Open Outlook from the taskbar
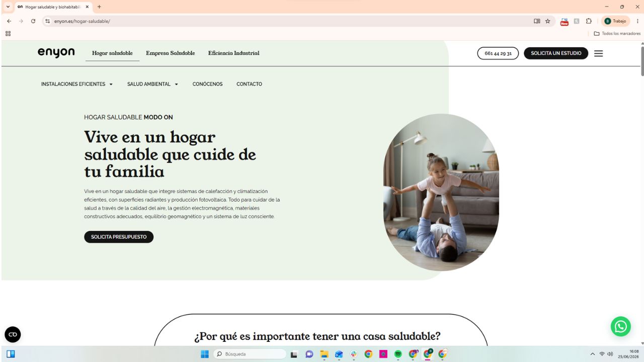This screenshot has height=362, width=644. point(339,354)
